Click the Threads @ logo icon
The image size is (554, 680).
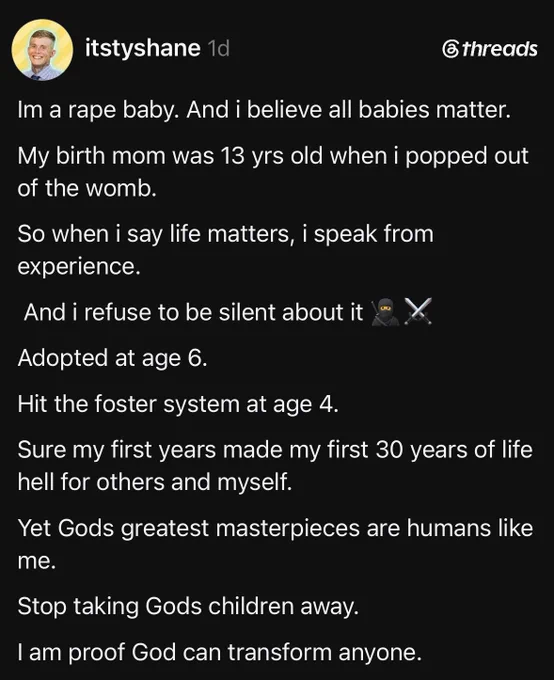coord(450,49)
